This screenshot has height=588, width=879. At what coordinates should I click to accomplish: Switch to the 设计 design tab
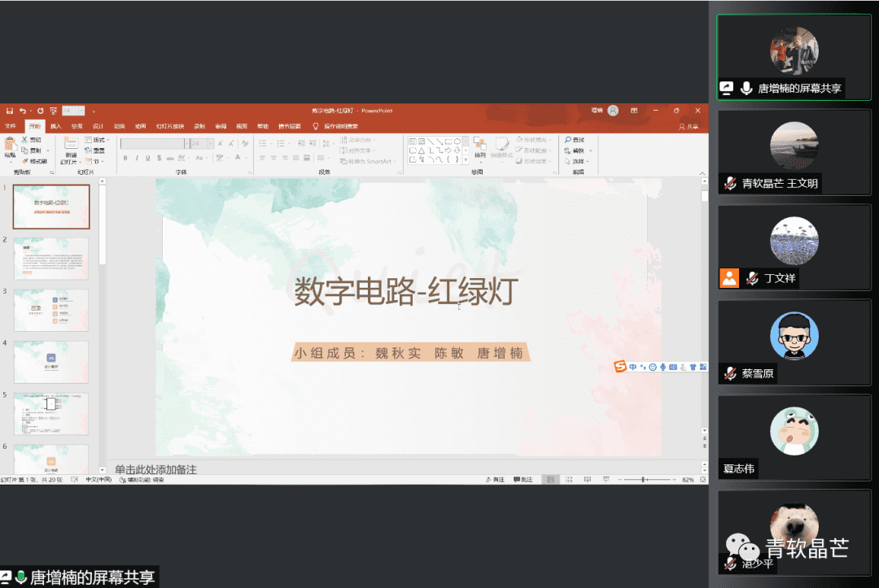[98, 126]
